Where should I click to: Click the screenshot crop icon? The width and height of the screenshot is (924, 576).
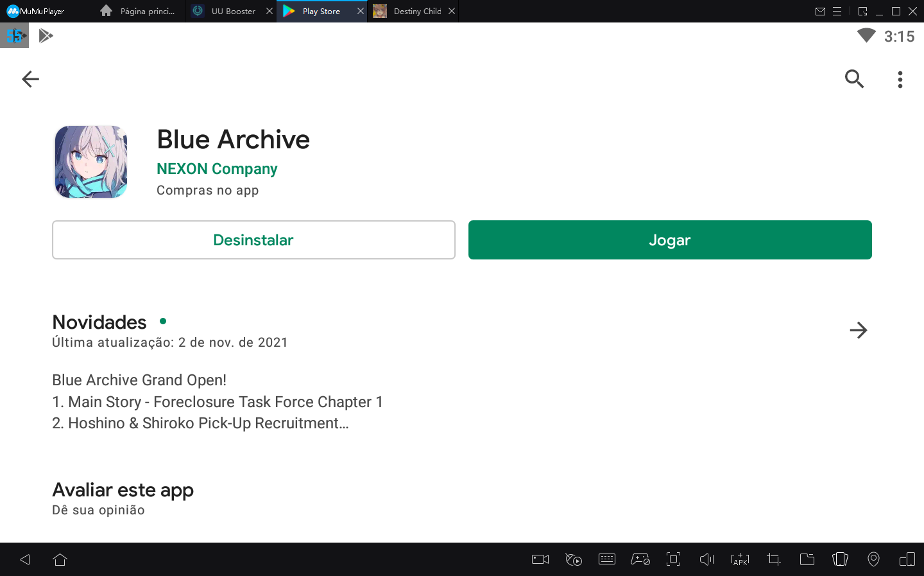pos(774,559)
